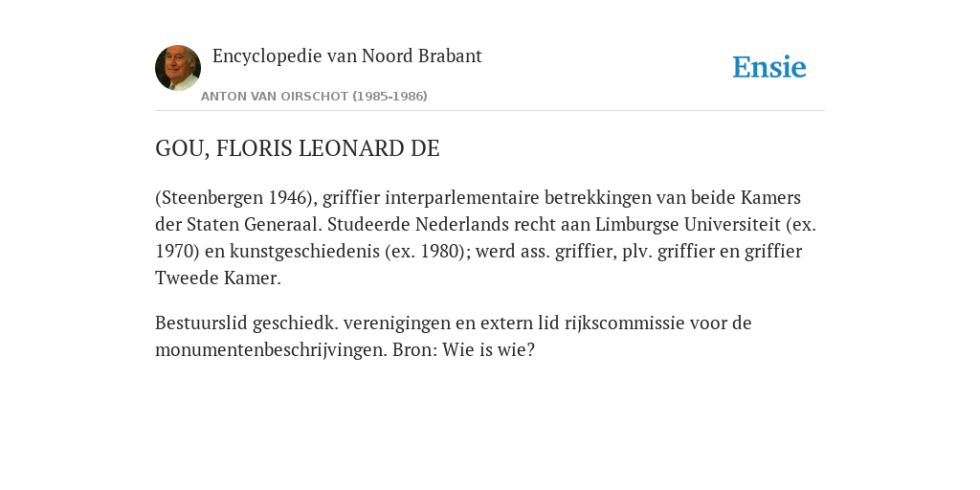Click the author portrait avatar

(178, 68)
